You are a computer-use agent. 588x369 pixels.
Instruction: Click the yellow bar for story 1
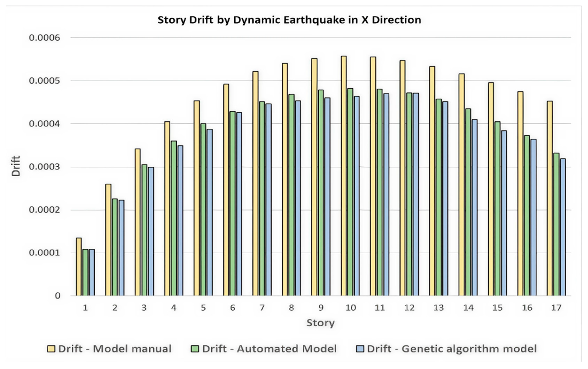coord(79,267)
